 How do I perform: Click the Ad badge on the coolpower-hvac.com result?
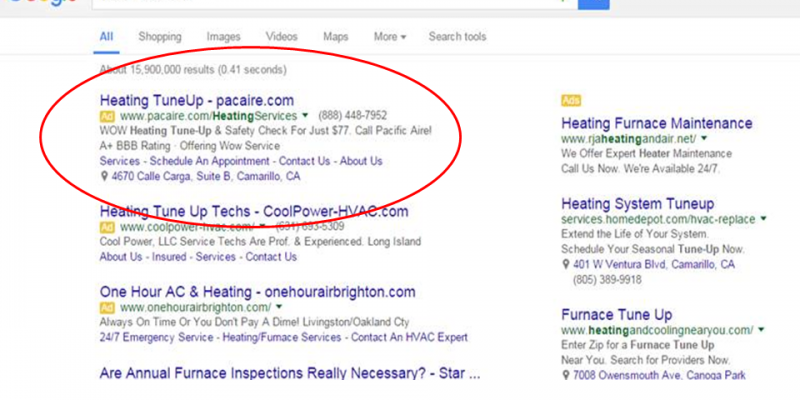click(x=107, y=227)
